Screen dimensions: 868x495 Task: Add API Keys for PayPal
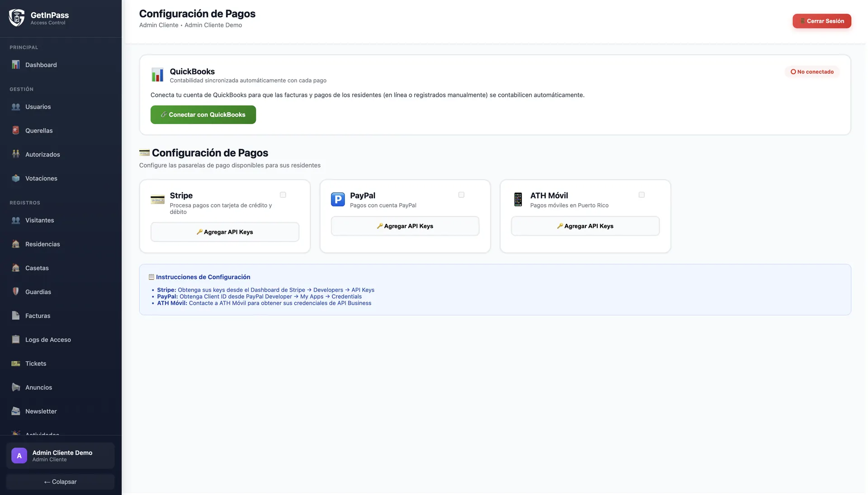(x=405, y=226)
